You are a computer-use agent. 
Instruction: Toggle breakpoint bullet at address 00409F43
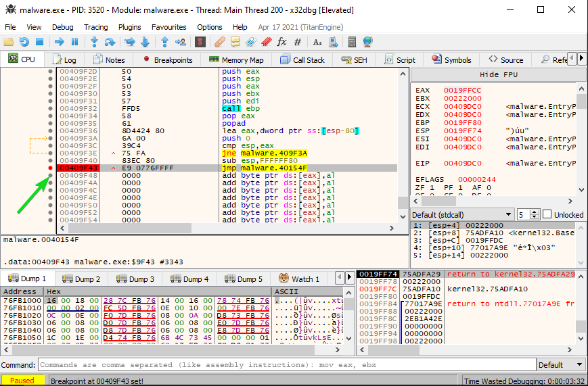[50, 168]
